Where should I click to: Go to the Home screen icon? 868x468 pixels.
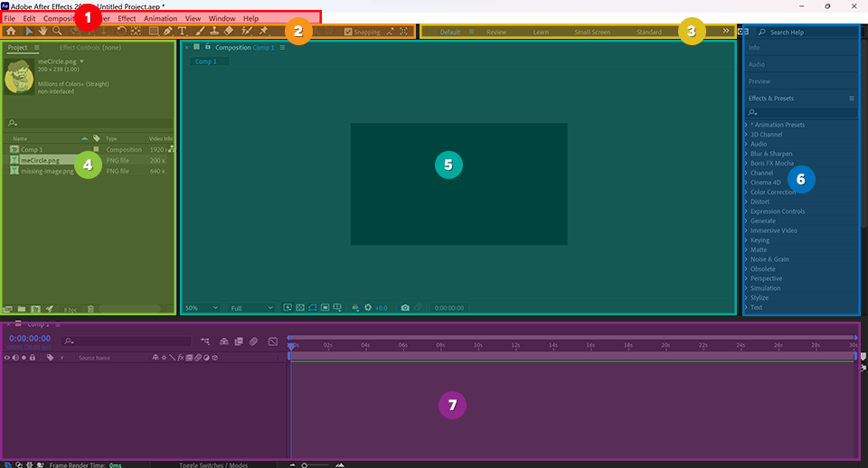pos(11,32)
